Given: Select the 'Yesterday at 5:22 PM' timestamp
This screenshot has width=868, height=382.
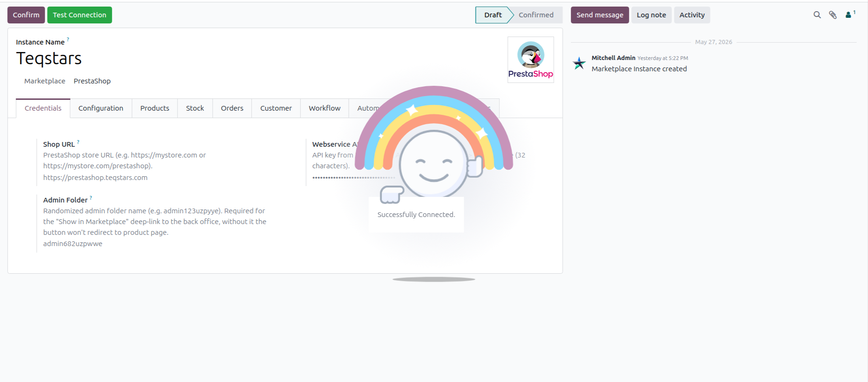Looking at the screenshot, I should [662, 58].
